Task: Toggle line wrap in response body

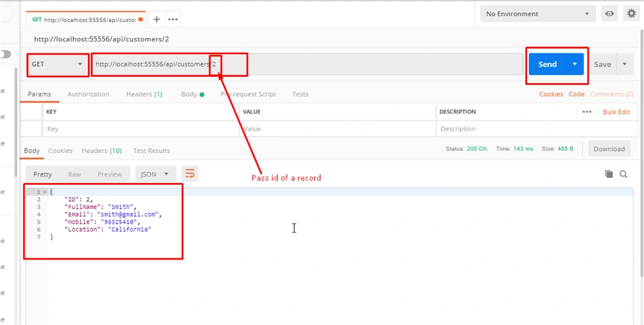Action: pyautogui.click(x=190, y=174)
